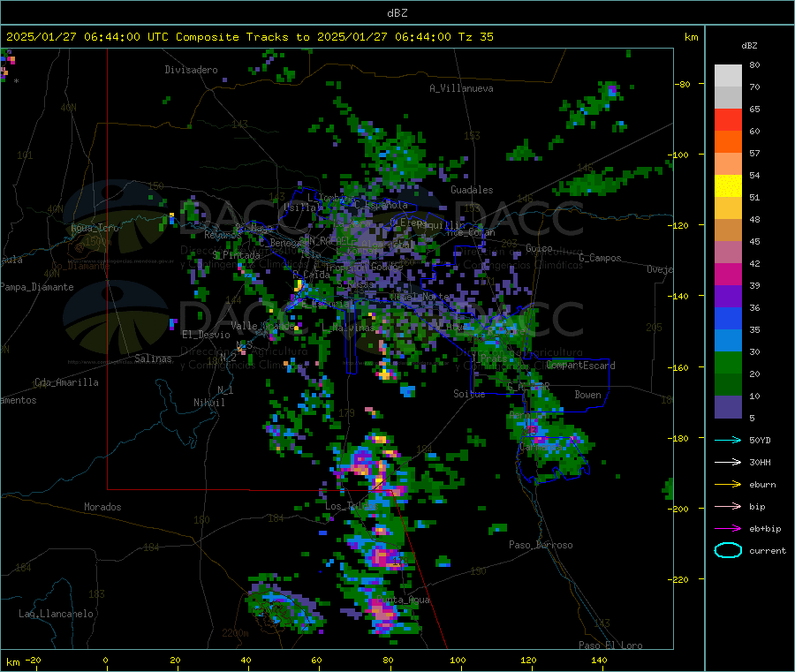Click the 'Lag.Llancanelo' label on map

[x=56, y=614]
